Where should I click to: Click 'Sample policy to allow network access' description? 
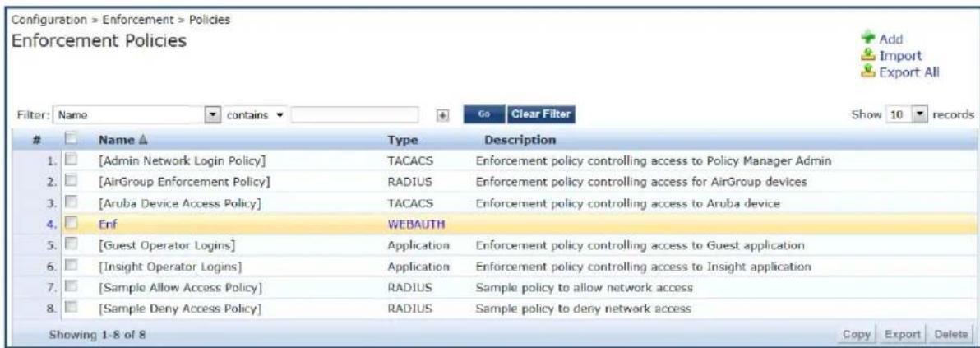click(585, 288)
